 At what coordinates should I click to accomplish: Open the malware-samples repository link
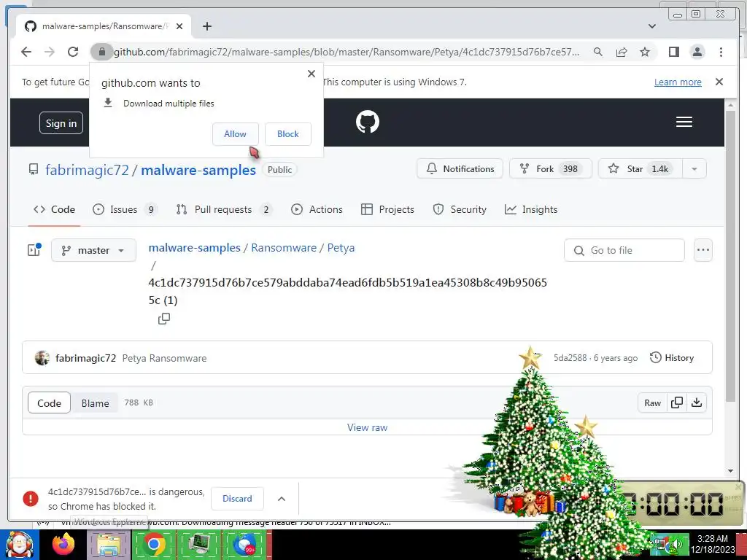coord(198,170)
